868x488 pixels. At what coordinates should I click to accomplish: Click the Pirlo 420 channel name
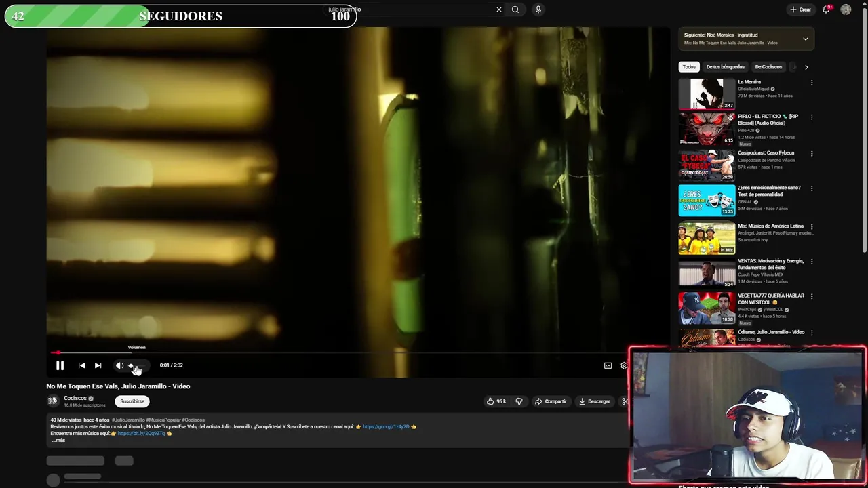746,130
